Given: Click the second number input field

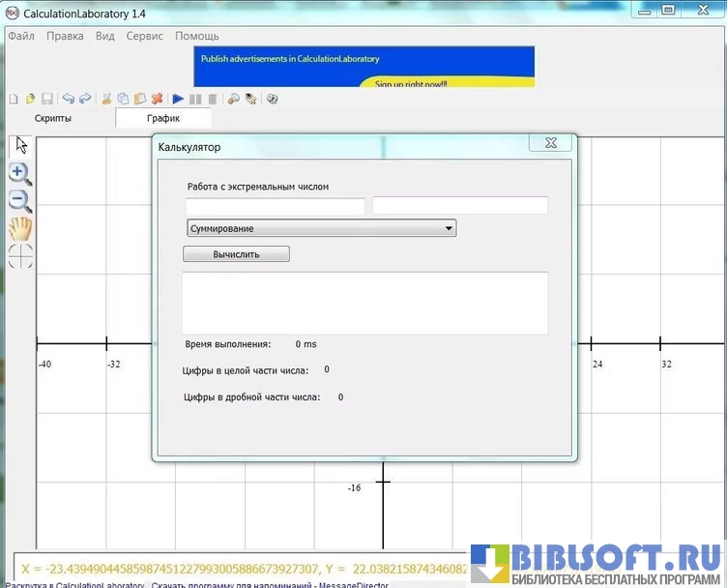Looking at the screenshot, I should click(460, 206).
